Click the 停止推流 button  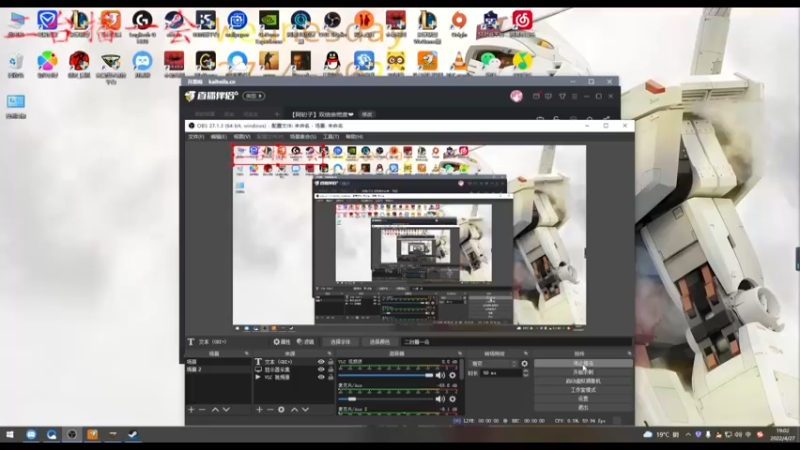point(583,363)
